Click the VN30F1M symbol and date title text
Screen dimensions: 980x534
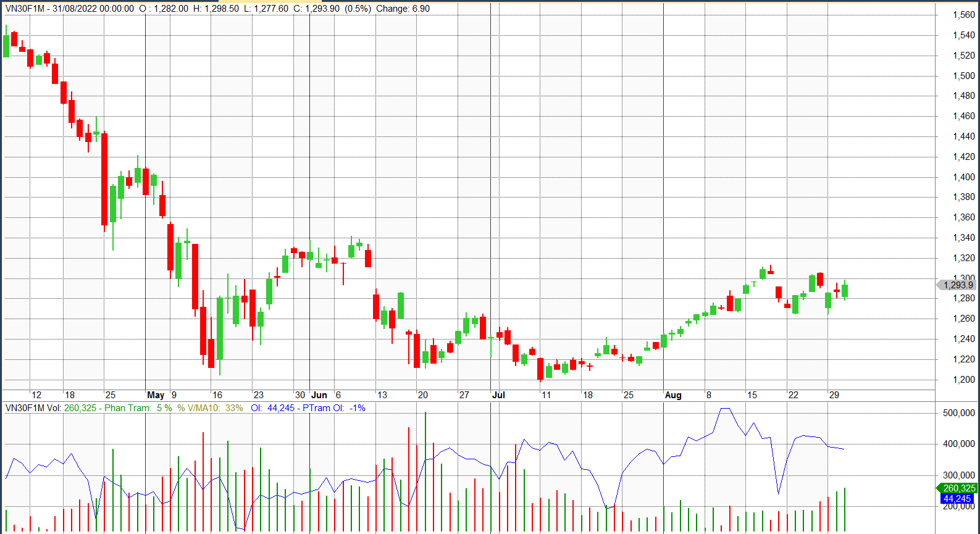point(70,9)
